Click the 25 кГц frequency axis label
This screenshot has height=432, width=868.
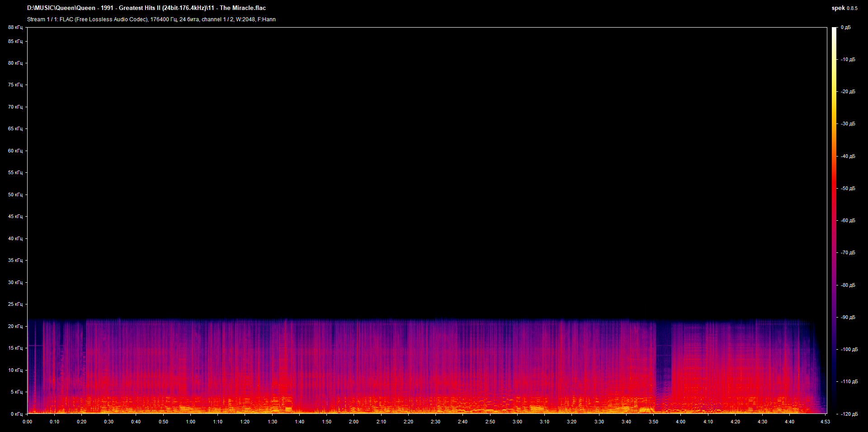click(x=15, y=304)
